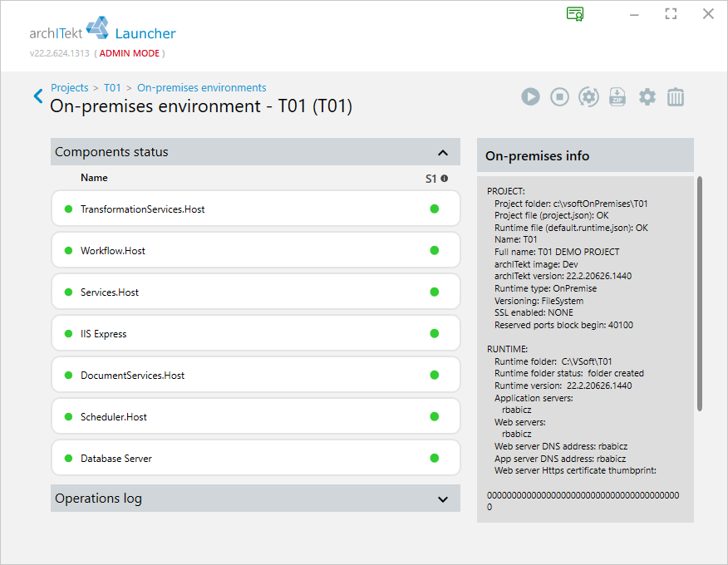This screenshot has width=728, height=565.
Task: Click the info icon next to S1
Action: (x=445, y=179)
